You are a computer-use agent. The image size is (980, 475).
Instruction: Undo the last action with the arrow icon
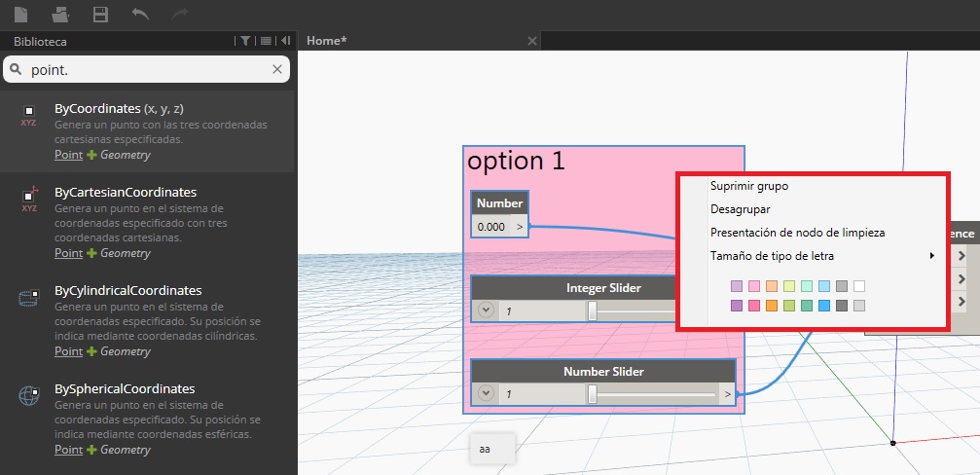click(140, 14)
